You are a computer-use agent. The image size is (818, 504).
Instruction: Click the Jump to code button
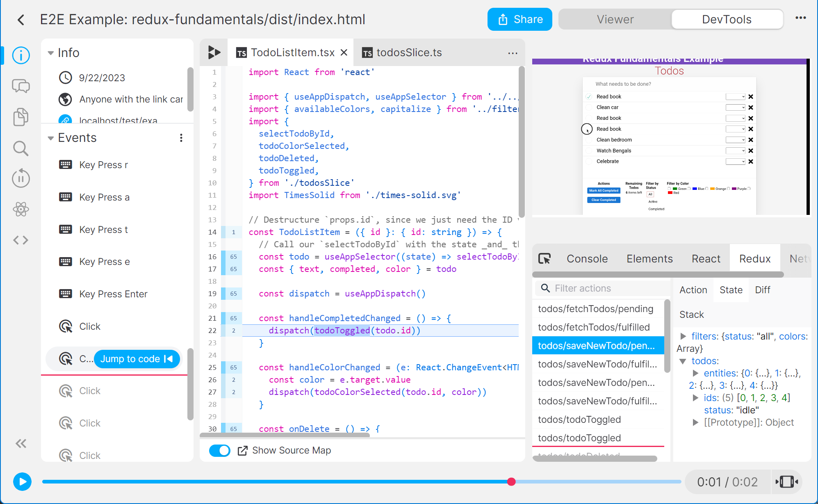[x=137, y=359]
